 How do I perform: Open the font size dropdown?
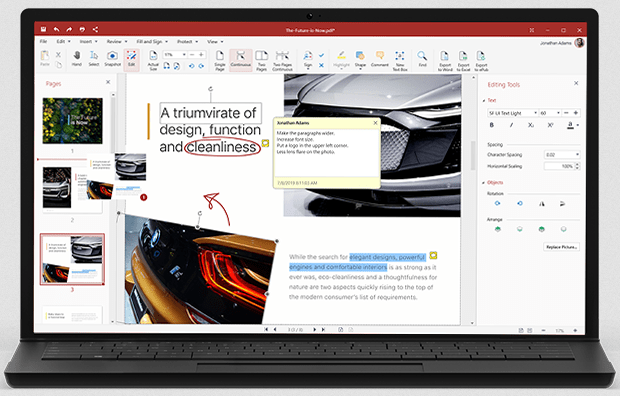pos(558,113)
